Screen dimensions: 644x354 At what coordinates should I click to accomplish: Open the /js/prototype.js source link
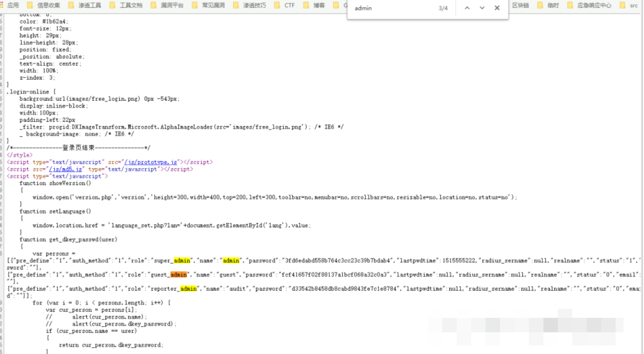point(151,162)
